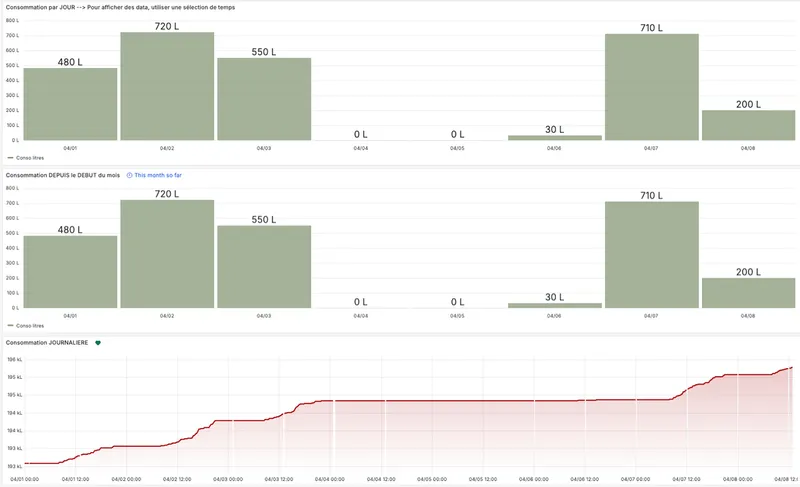Screen dimensions: 800x487
Task: Click the 04/02 axis label in par JOUR panel
Action: click(x=167, y=148)
